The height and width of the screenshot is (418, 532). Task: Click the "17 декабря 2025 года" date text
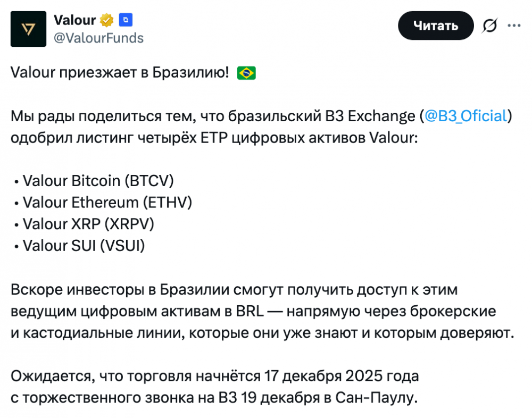342,377
